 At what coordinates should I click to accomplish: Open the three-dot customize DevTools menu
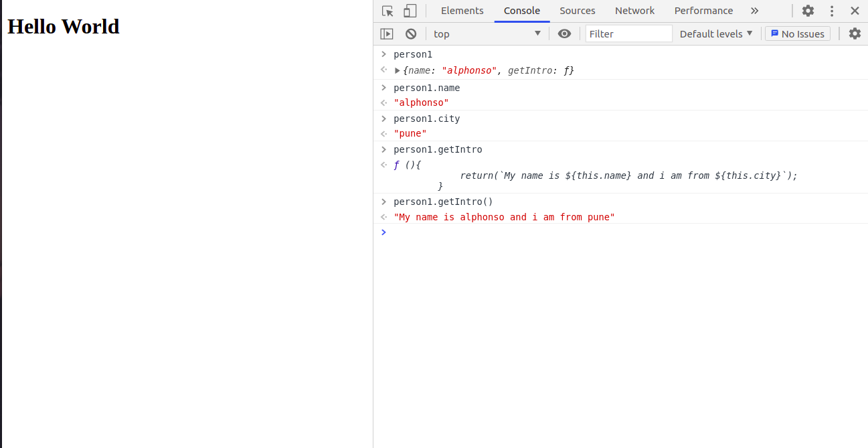pos(832,11)
